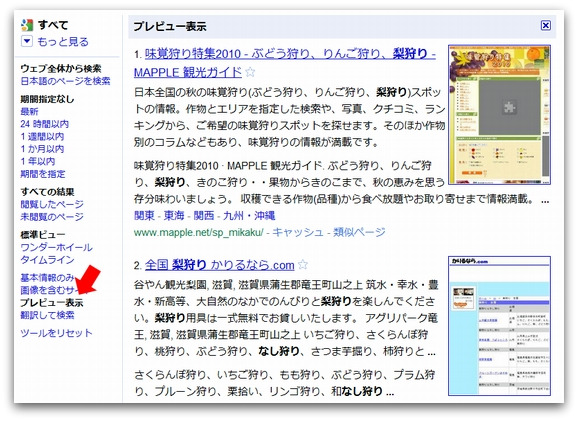Filter results to 1 年以内
This screenshot has width=578, height=421.
point(38,161)
